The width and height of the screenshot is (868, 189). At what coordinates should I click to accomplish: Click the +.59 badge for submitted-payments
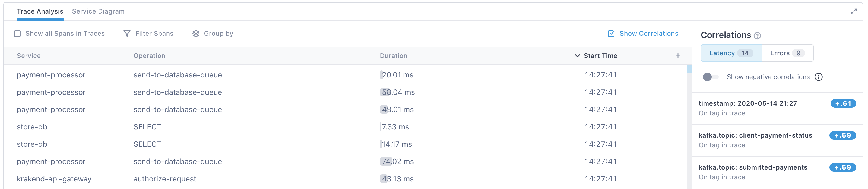pyautogui.click(x=842, y=168)
